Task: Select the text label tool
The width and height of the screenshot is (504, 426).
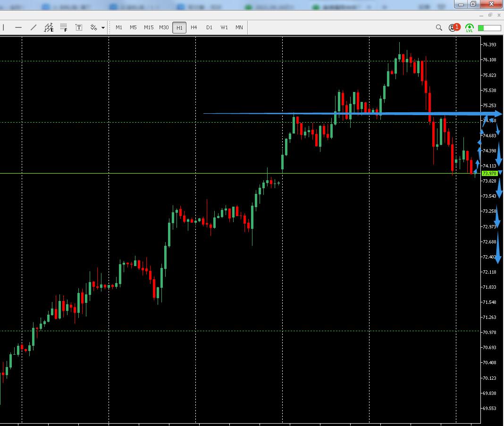Action: pyautogui.click(x=79, y=28)
